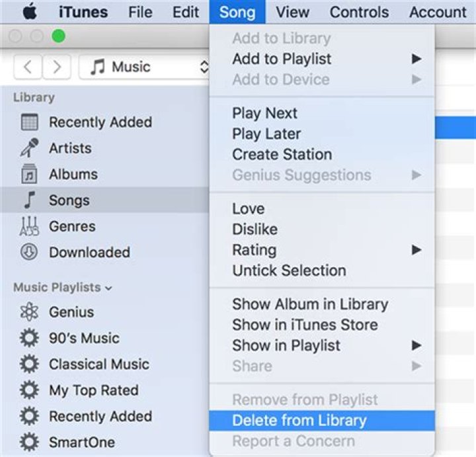The width and height of the screenshot is (476, 457).
Task: Open the Controls menu
Action: click(359, 12)
